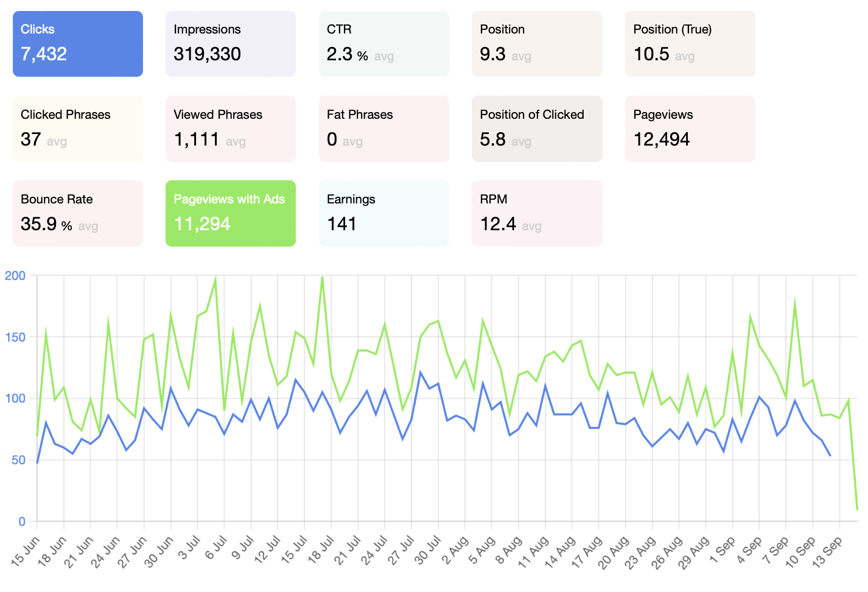Show the Pageviews metric on chart
Screen dimensions: 868x592
pyautogui.click(x=690, y=129)
